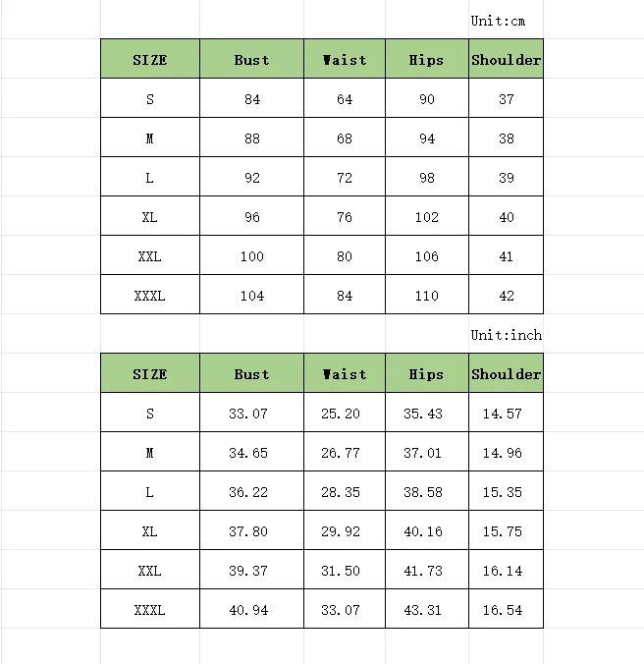Click the cell with waist value 72

(x=345, y=177)
